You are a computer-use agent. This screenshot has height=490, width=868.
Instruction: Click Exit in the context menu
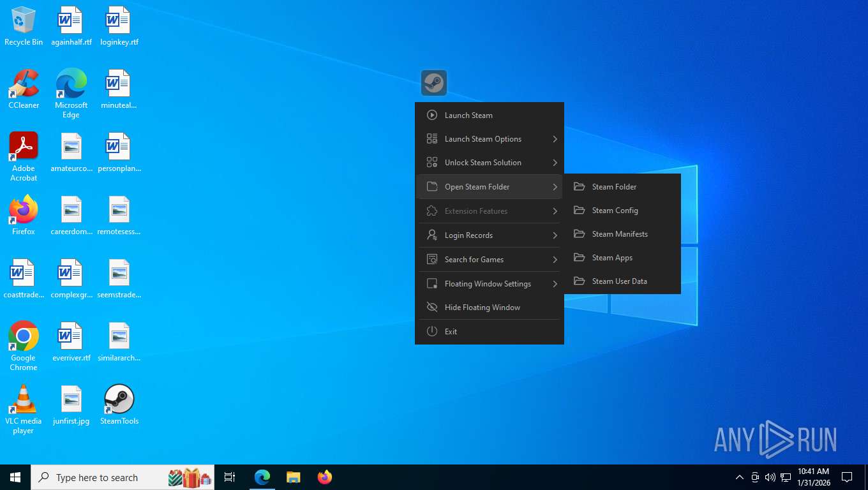pyautogui.click(x=490, y=332)
